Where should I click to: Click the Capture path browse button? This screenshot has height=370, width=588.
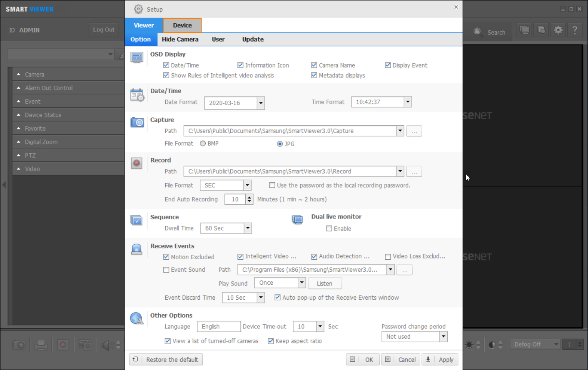pyautogui.click(x=414, y=131)
